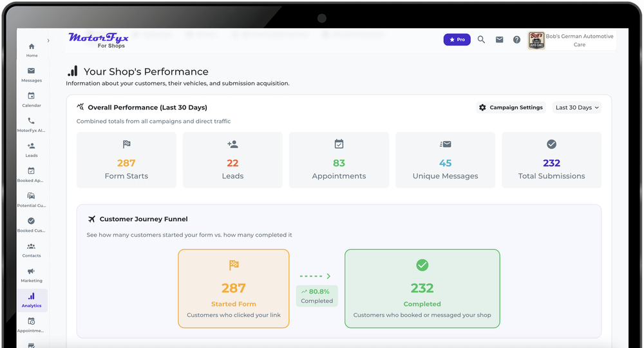
Task: Click the MotorFyx For Shops logo
Action: coord(99,41)
